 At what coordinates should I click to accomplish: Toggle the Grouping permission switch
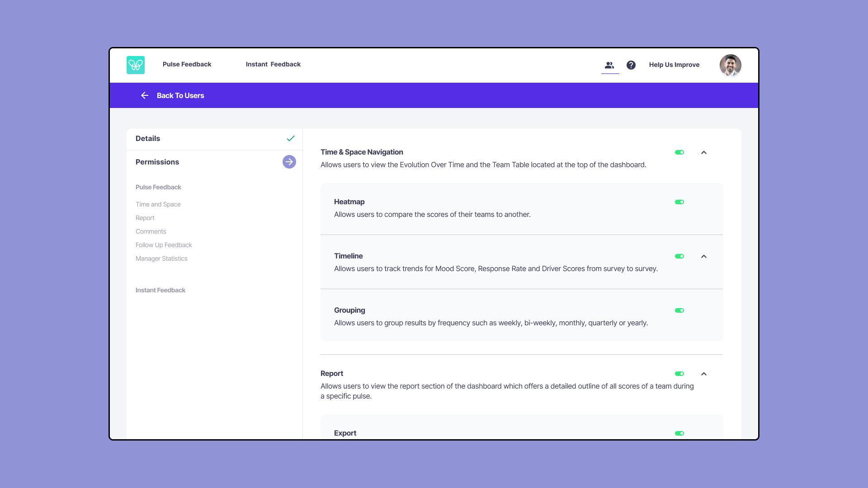coord(679,310)
